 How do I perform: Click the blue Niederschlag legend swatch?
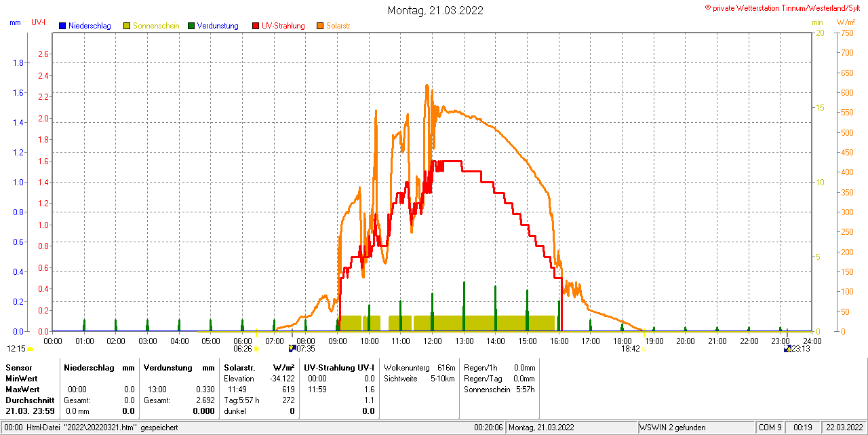point(62,26)
